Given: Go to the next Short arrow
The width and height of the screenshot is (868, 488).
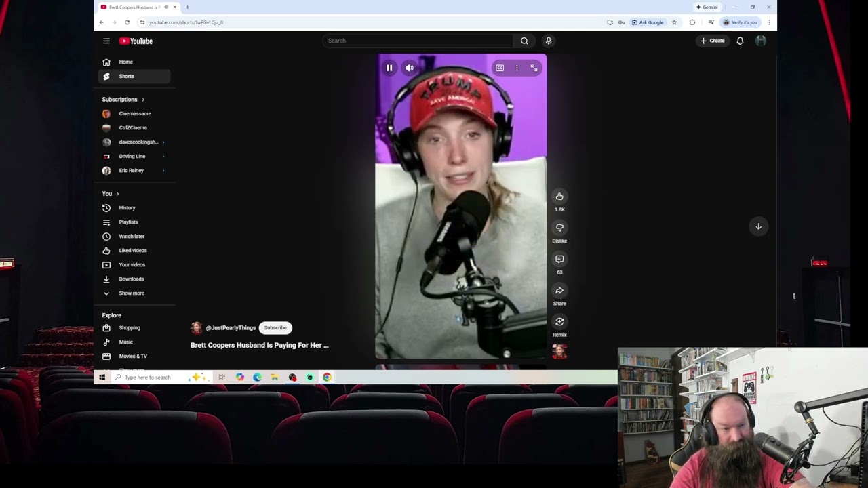Looking at the screenshot, I should pos(759,226).
